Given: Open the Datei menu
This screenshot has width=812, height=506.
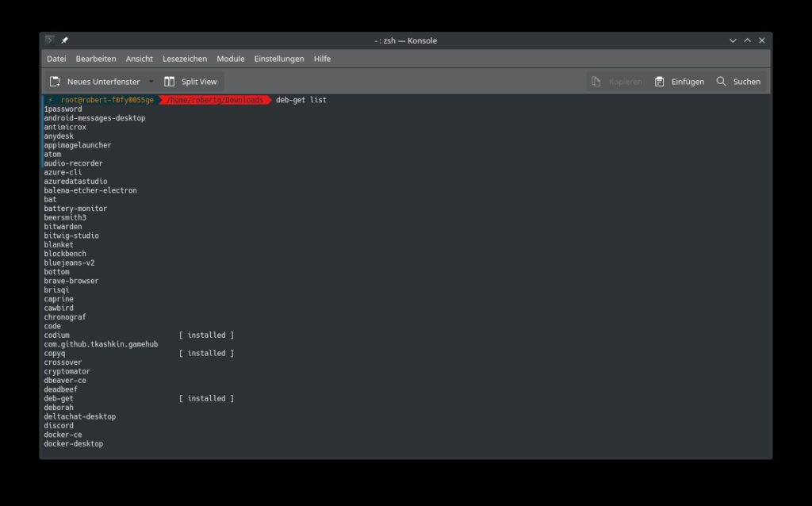Looking at the screenshot, I should tap(56, 59).
